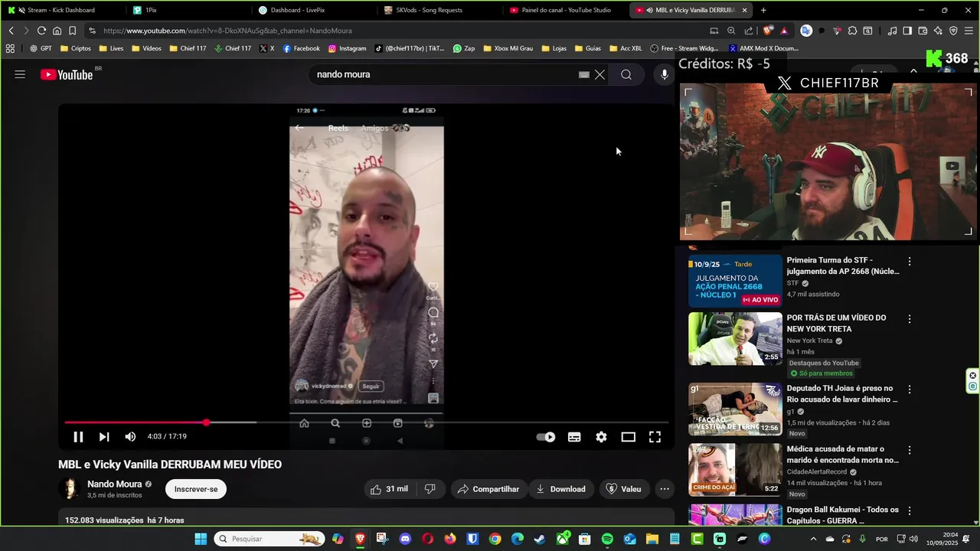The width and height of the screenshot is (980, 551).
Task: Open the Brave wallet icon
Action: point(923,31)
